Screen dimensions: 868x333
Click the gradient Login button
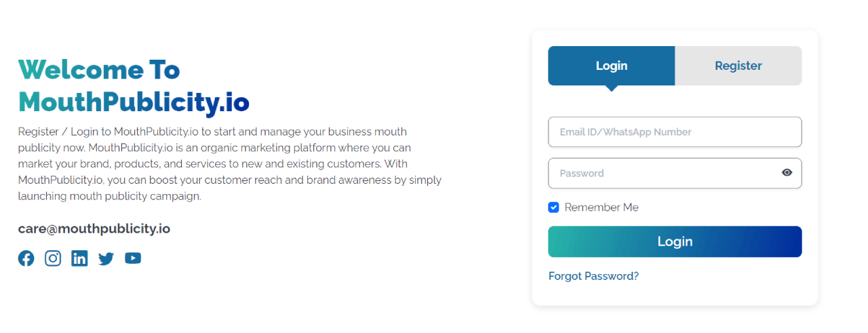coord(675,241)
